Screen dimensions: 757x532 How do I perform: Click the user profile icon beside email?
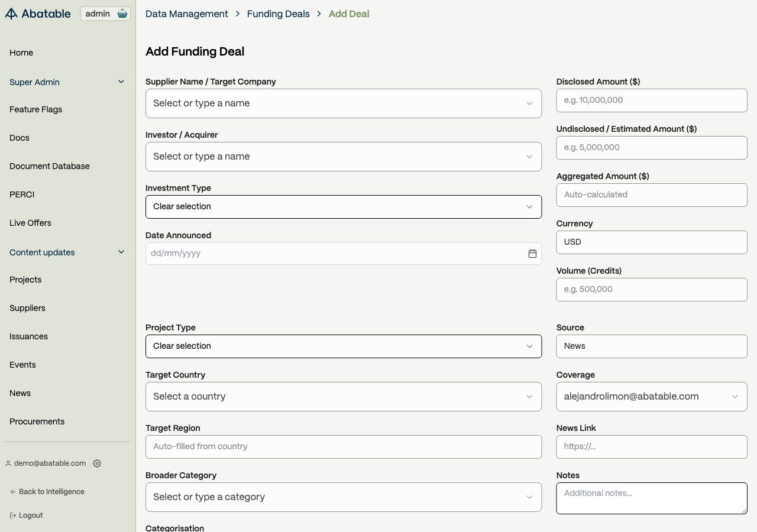8,463
